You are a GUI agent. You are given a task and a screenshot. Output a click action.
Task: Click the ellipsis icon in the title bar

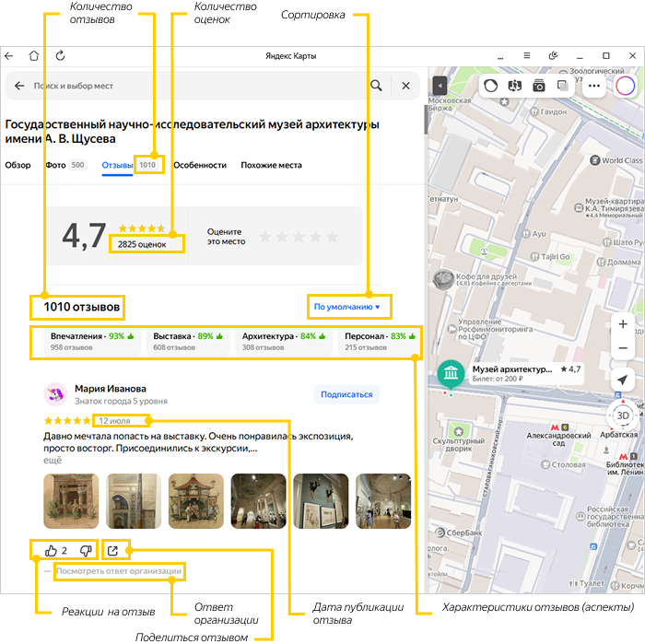pos(500,58)
